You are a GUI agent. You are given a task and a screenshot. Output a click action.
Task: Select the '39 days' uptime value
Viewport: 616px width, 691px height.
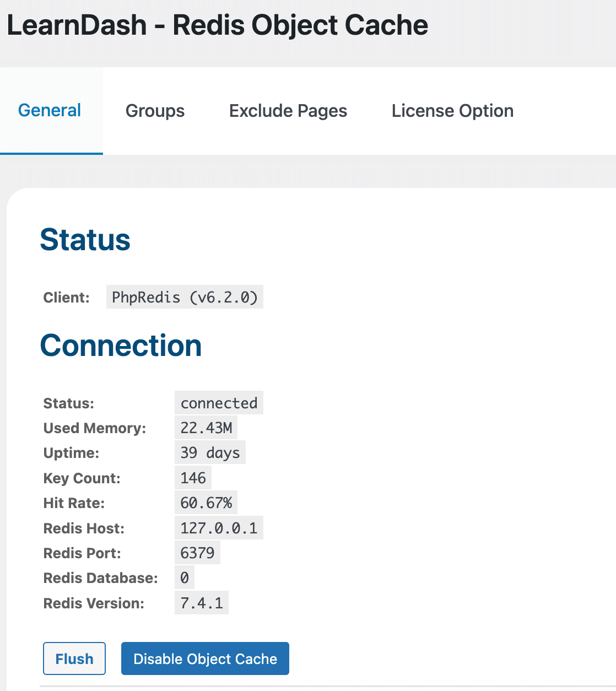210,452
